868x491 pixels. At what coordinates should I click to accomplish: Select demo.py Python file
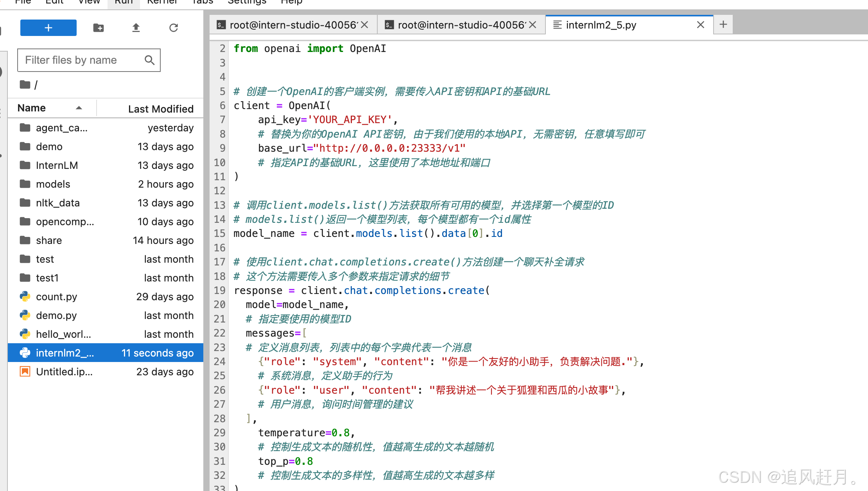pos(106,315)
